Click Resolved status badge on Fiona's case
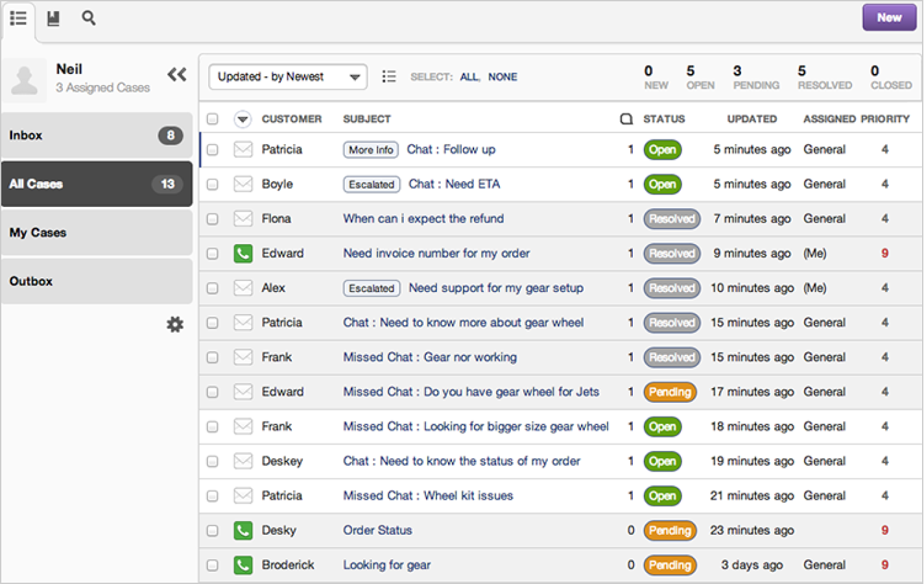The height and width of the screenshot is (584, 924). (672, 219)
